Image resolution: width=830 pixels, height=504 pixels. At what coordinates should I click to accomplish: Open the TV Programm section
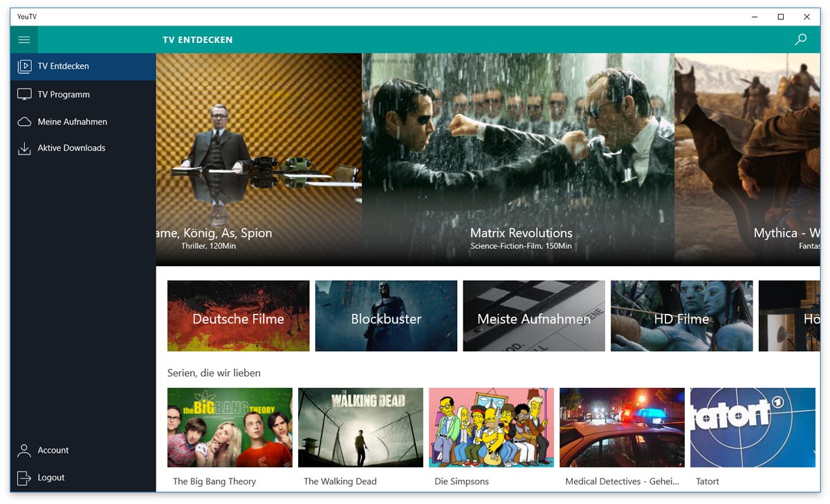point(83,94)
